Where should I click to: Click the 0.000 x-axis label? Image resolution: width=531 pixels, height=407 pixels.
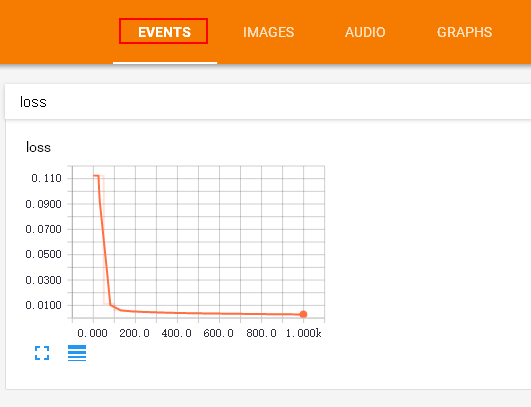coord(92,333)
